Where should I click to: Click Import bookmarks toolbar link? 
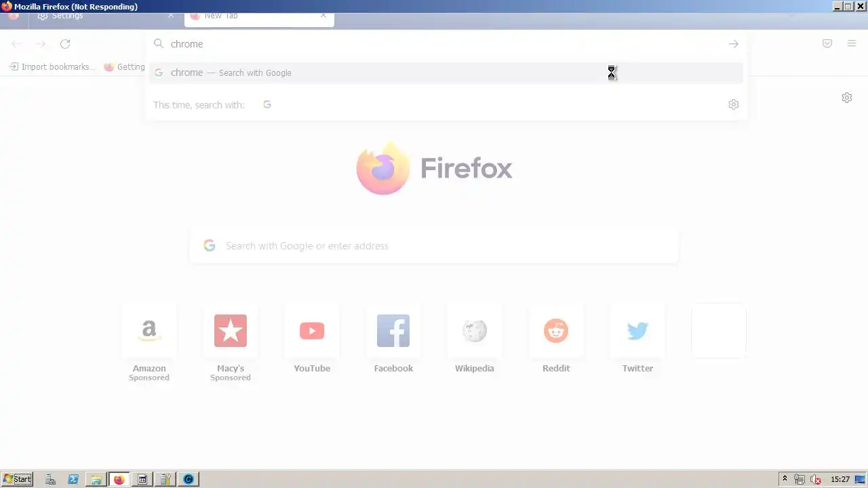[x=52, y=67]
